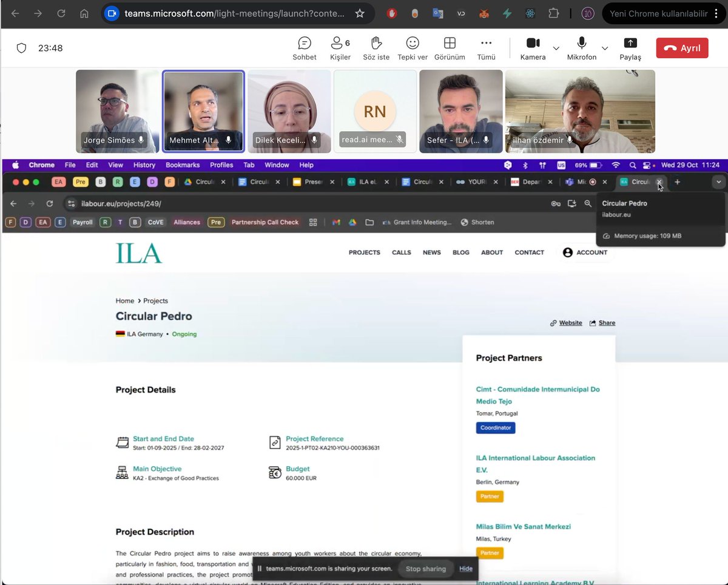Click the battery 69% indicator

[588, 165]
